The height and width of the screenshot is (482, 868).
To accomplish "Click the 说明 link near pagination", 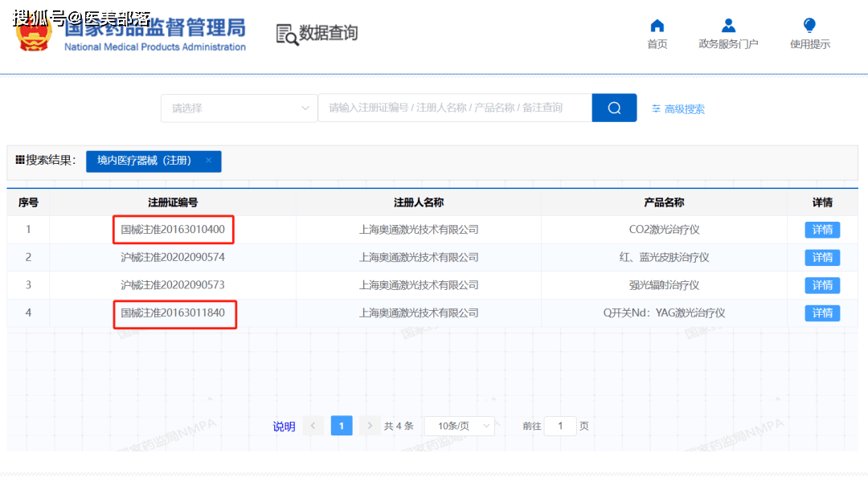I will (x=284, y=427).
